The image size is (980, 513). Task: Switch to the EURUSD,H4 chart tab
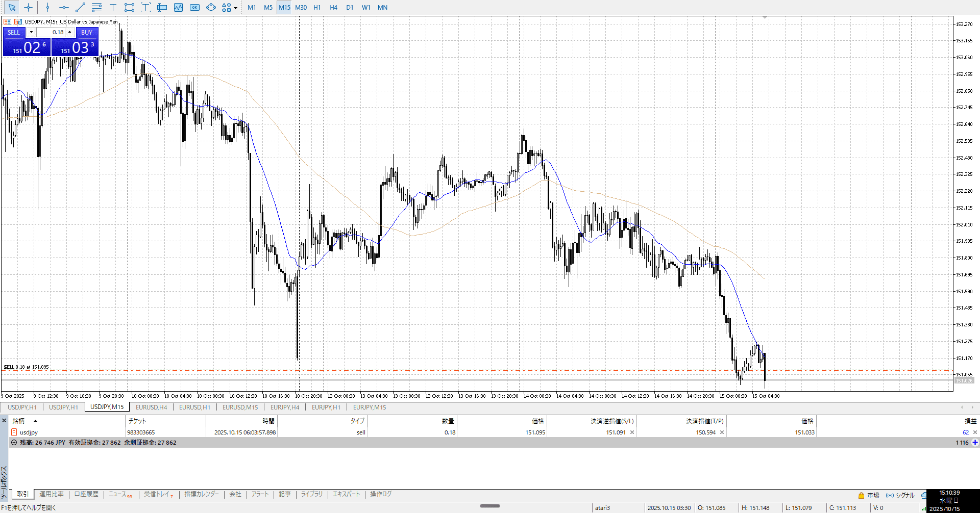coord(151,407)
